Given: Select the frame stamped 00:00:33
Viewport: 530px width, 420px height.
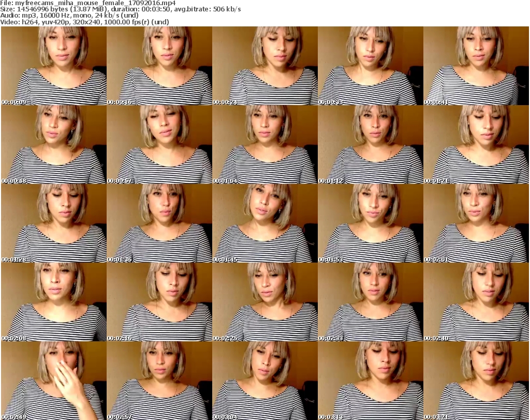Looking at the screenshot, I should pyautogui.click(x=371, y=66).
